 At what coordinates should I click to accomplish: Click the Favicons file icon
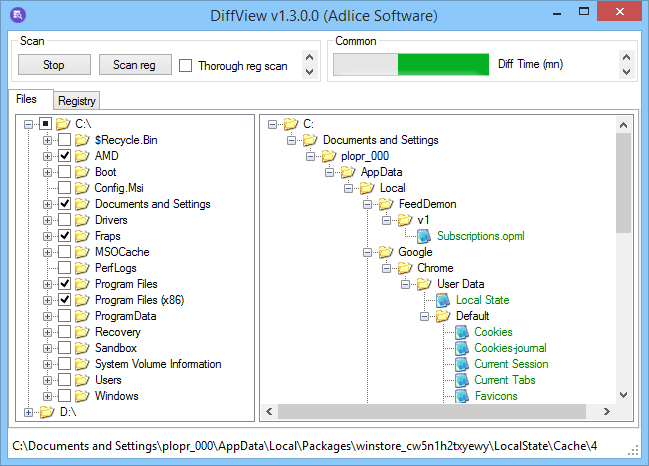(462, 396)
